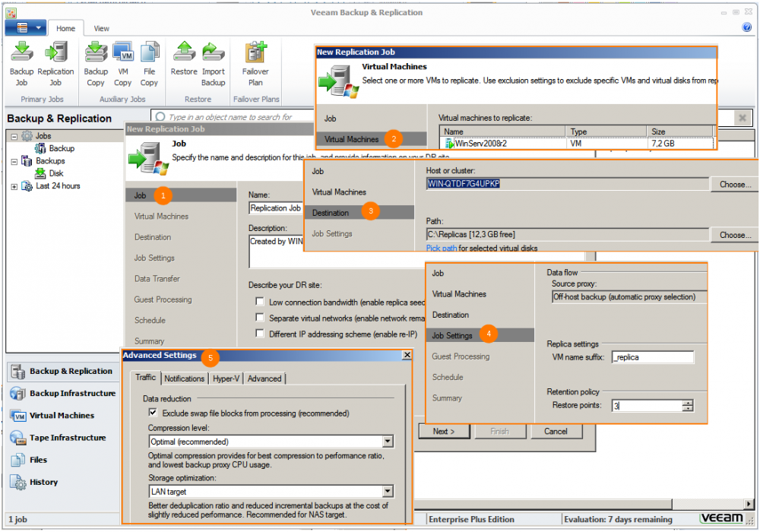
Task: Collapse the Backups tree node
Action: 14,161
